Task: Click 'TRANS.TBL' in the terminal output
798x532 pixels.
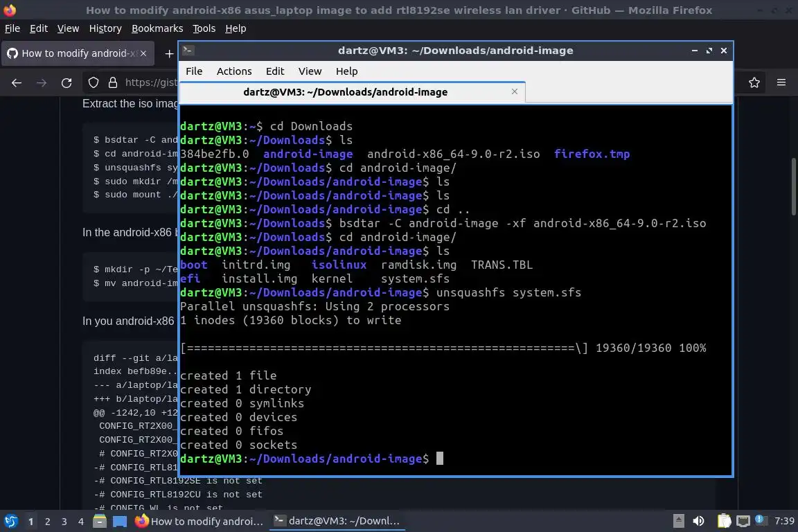Action: 502,265
